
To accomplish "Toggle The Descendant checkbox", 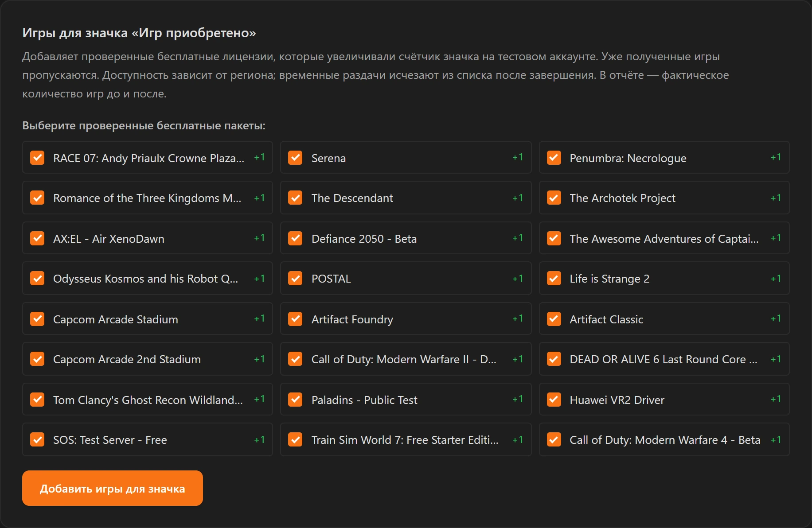I will pyautogui.click(x=295, y=198).
